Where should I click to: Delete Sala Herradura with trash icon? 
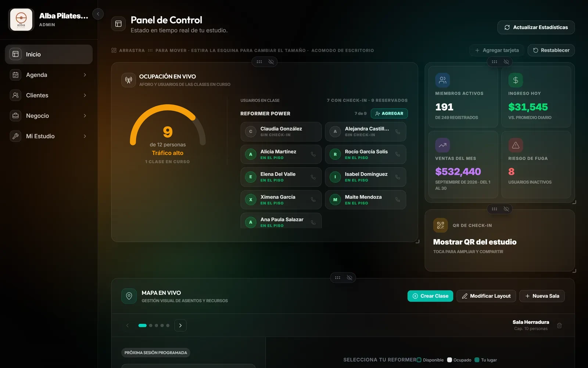[559, 325]
